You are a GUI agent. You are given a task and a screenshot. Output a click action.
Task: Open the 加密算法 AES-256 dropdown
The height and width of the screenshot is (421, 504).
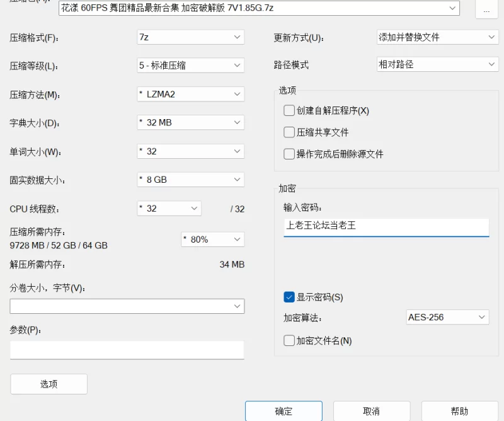(447, 317)
